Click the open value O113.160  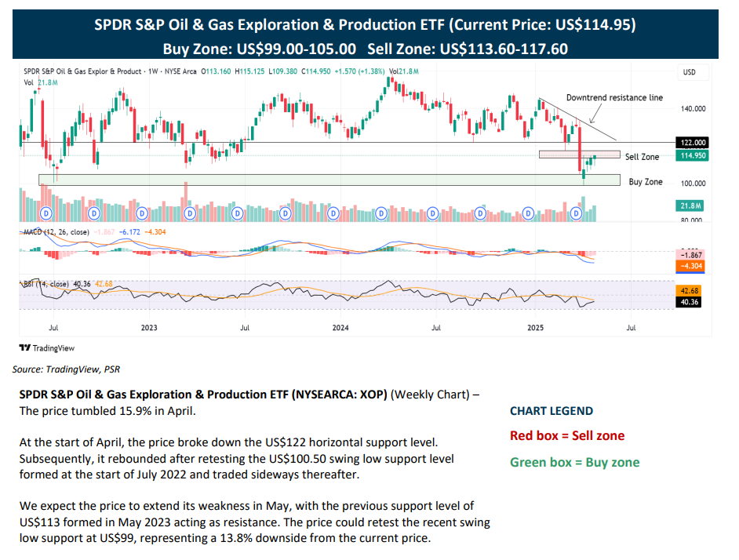[x=216, y=71]
